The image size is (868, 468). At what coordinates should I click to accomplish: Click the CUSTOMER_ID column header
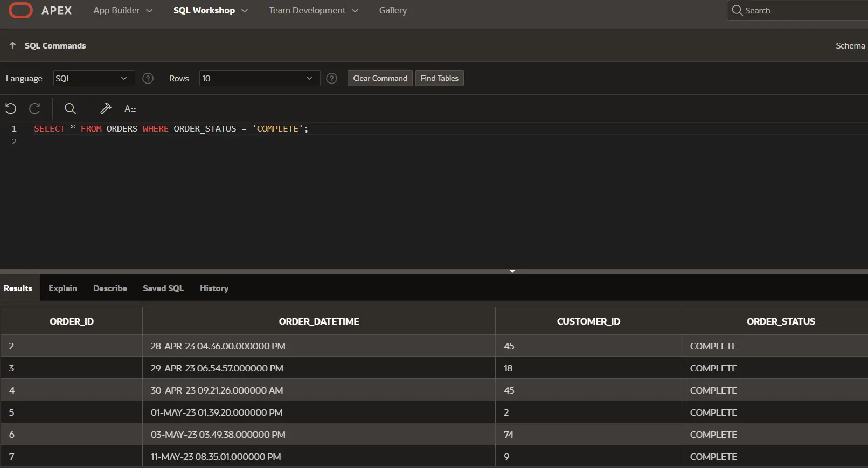tap(588, 321)
